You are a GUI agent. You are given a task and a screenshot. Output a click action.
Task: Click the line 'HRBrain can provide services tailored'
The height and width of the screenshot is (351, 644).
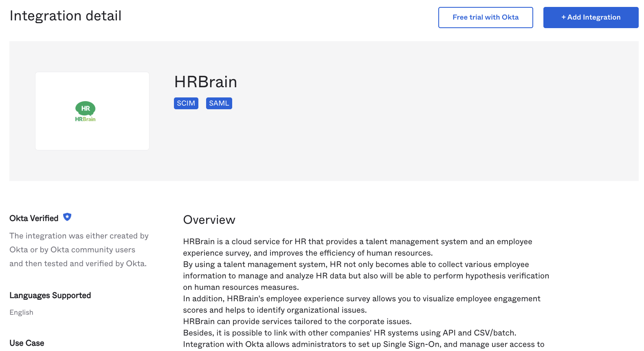(x=297, y=322)
